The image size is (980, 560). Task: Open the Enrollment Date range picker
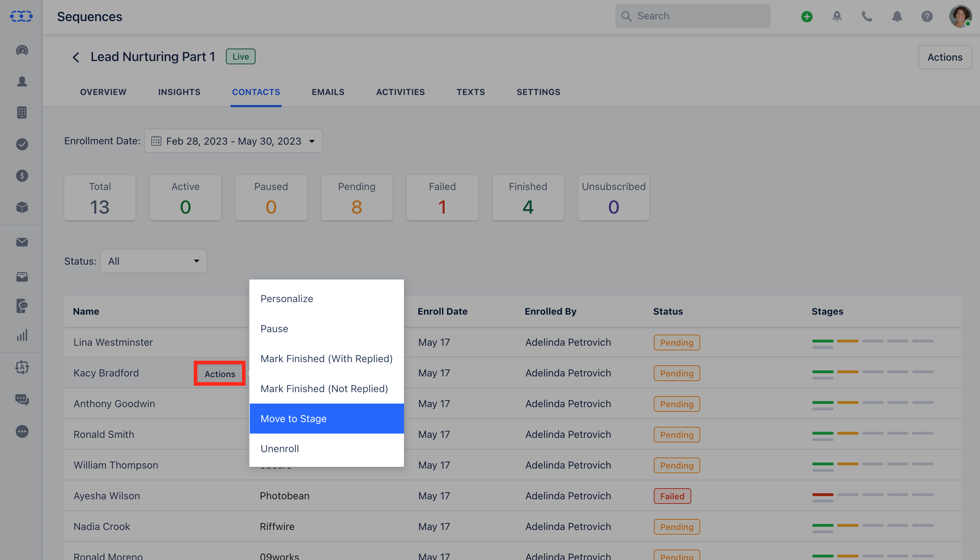[233, 141]
